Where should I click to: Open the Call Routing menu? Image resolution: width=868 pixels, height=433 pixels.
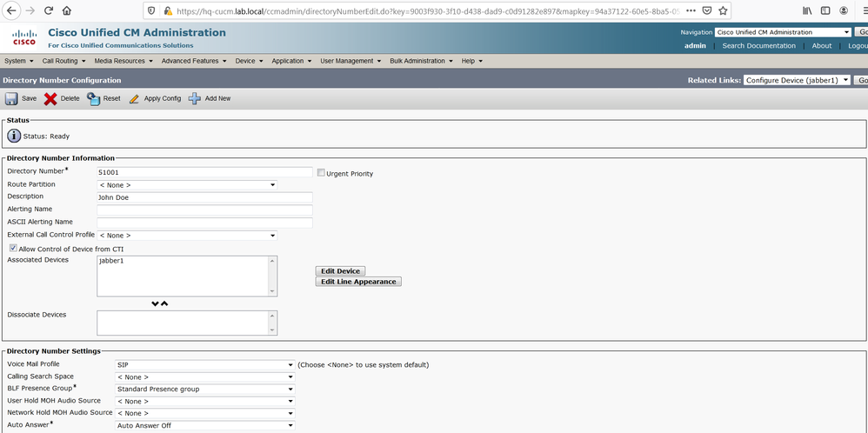63,61
